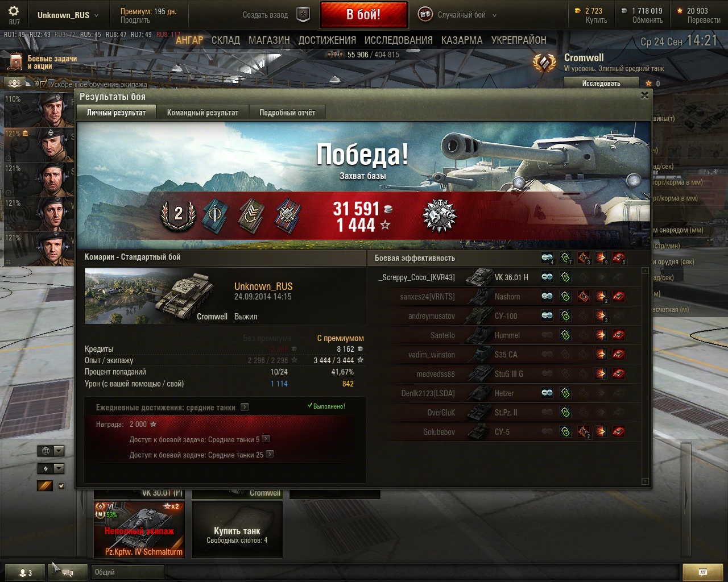
Task: Click the Купить танк slot button
Action: 237,530
